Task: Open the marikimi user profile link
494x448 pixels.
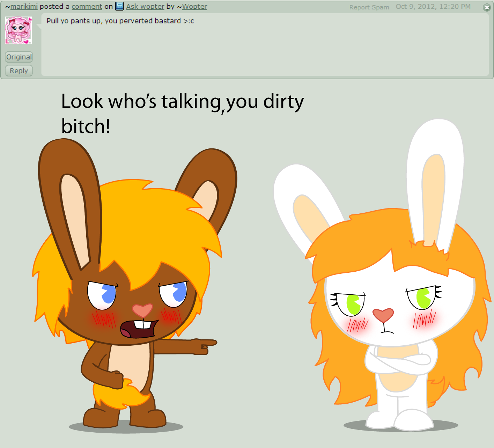Action: [24, 7]
